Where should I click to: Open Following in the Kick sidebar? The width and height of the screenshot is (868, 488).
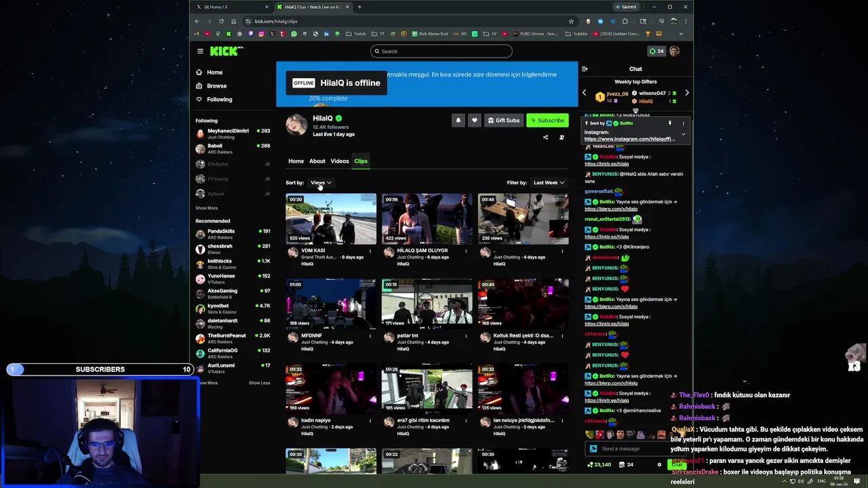(x=219, y=100)
